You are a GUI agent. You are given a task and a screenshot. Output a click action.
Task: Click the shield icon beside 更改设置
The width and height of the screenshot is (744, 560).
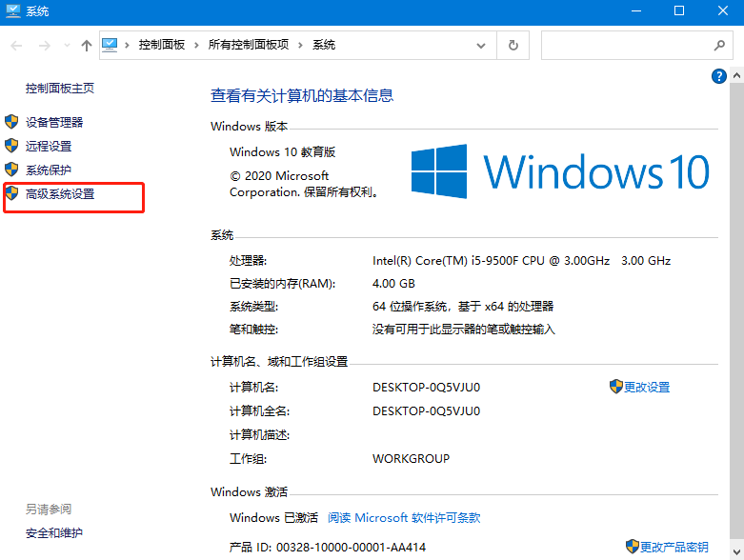[x=616, y=387]
